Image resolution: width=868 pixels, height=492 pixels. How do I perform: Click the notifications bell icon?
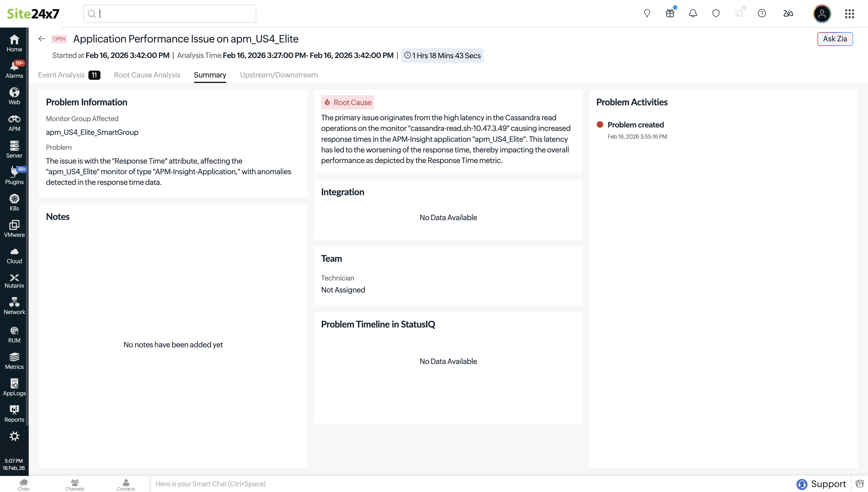tap(693, 13)
